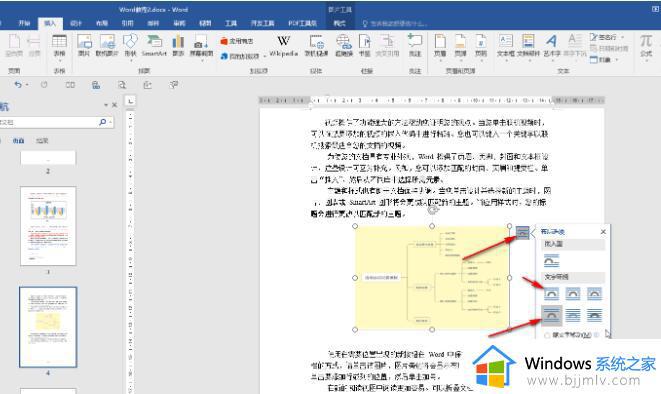
Task: Choose Square text wrapping layout
Action: tap(551, 293)
